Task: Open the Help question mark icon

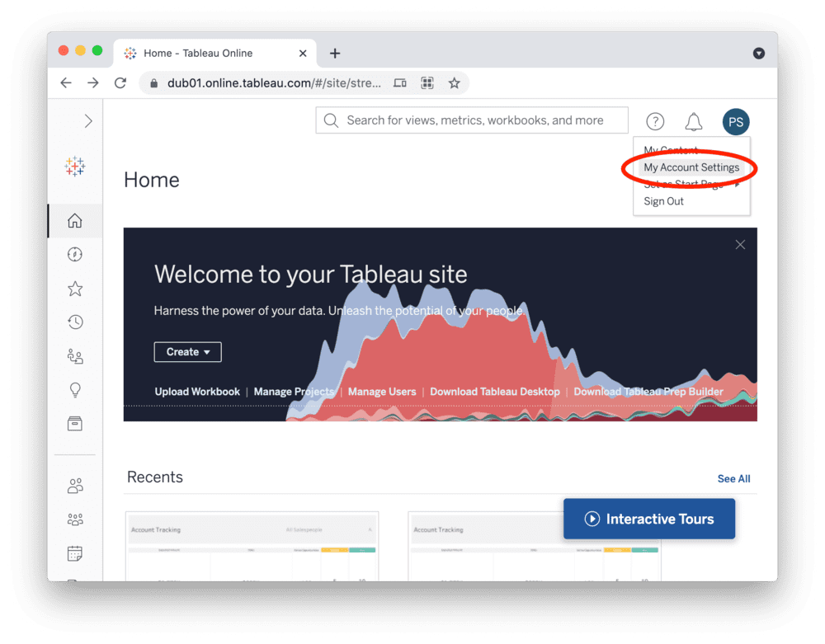Action: (655, 122)
